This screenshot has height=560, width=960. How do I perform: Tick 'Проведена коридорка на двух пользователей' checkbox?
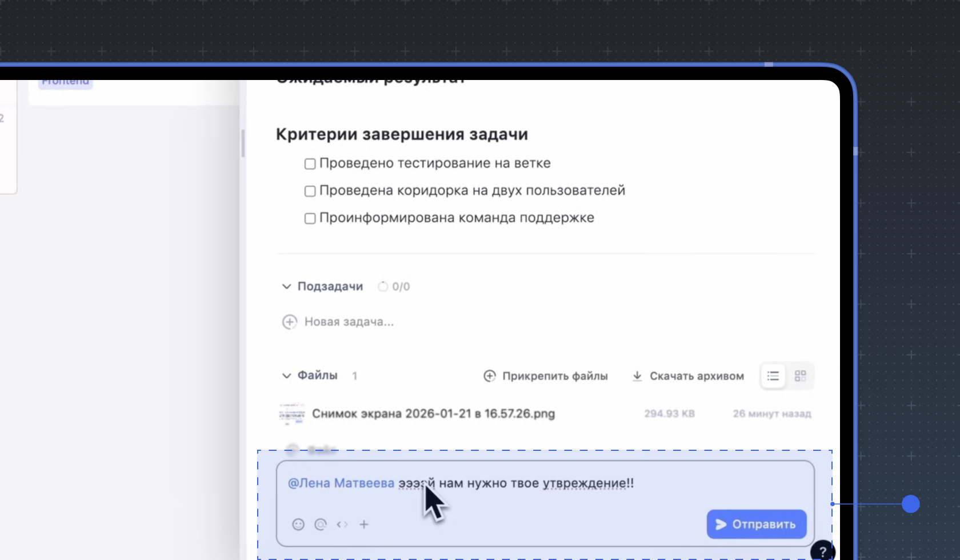click(310, 191)
